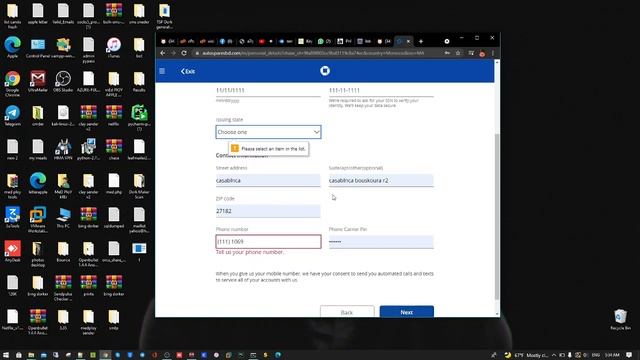The image size is (640, 360).
Task: Open the hamburger menu in the page header
Action: [162, 71]
